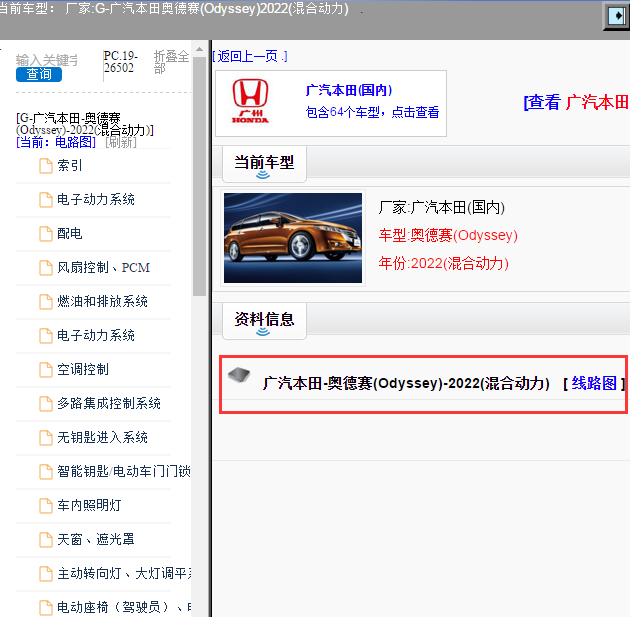Click the folder icon beside 索引
The width and height of the screenshot is (630, 617).
coord(46,165)
